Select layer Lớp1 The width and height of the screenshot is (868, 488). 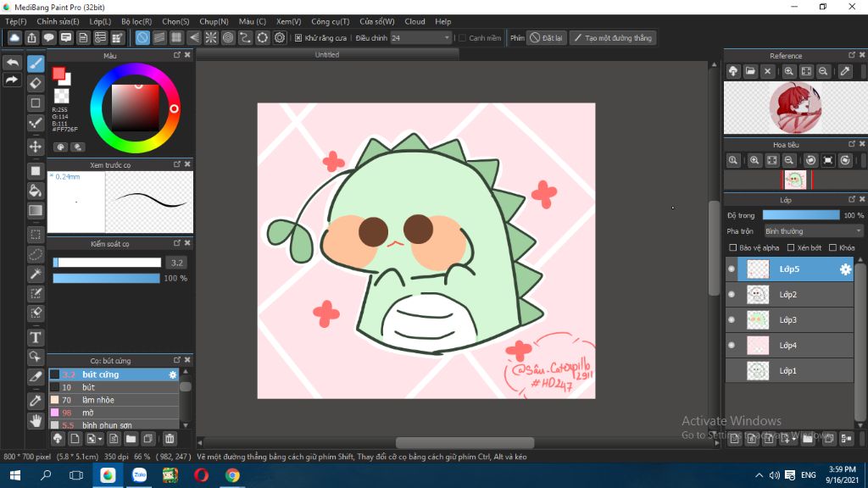tap(790, 371)
